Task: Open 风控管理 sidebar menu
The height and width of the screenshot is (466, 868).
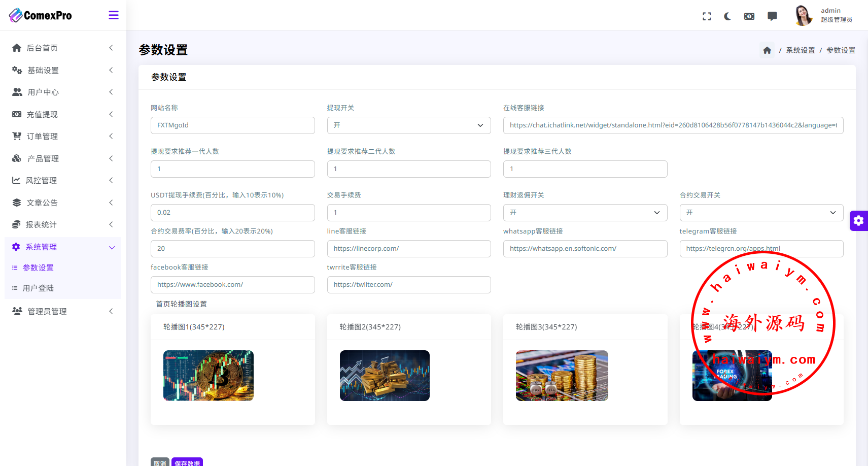Action: click(63, 180)
